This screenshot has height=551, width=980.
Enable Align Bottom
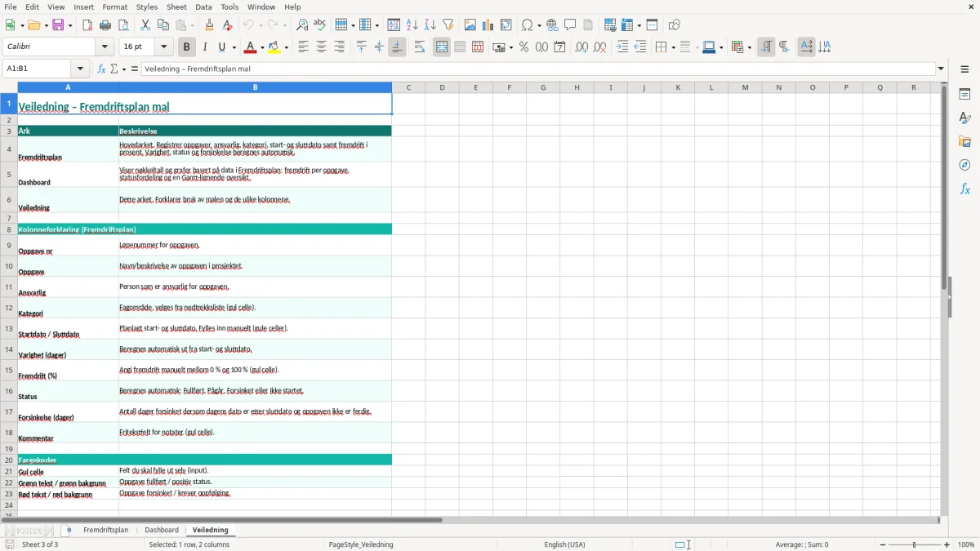[397, 47]
